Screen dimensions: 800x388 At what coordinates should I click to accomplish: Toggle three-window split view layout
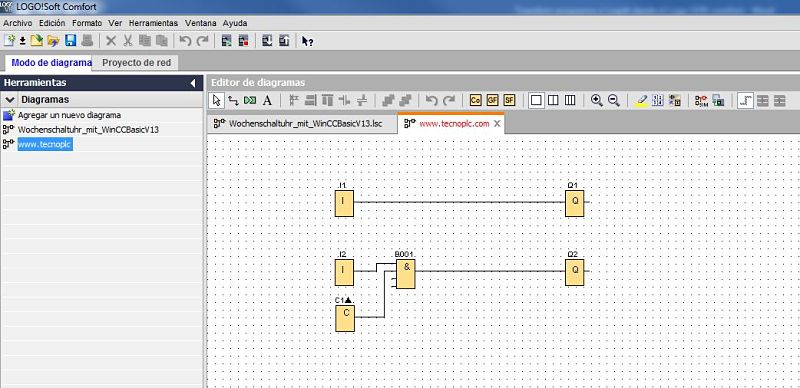click(570, 101)
